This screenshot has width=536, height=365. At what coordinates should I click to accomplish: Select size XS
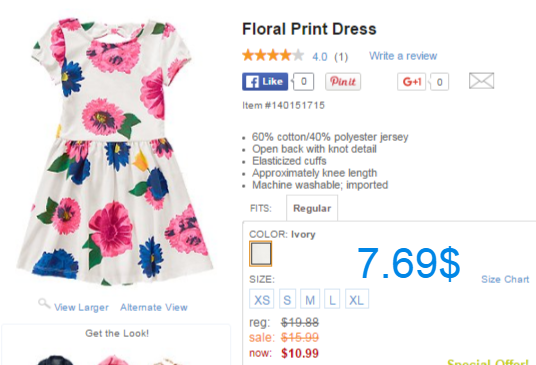[262, 299]
